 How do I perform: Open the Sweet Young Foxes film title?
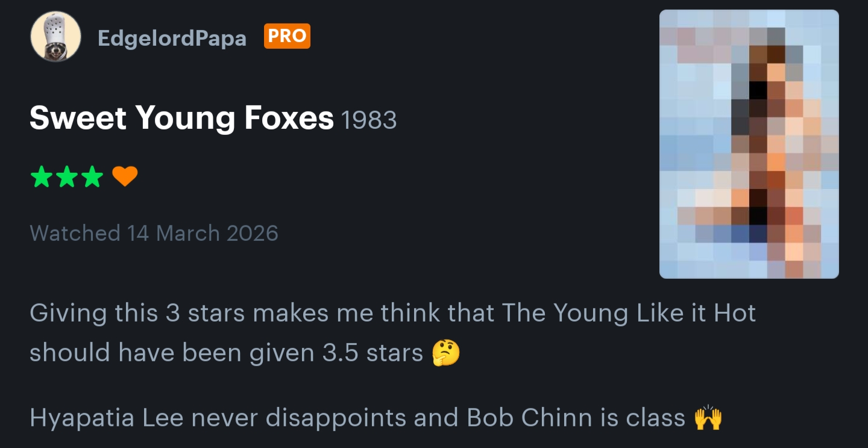point(181,117)
